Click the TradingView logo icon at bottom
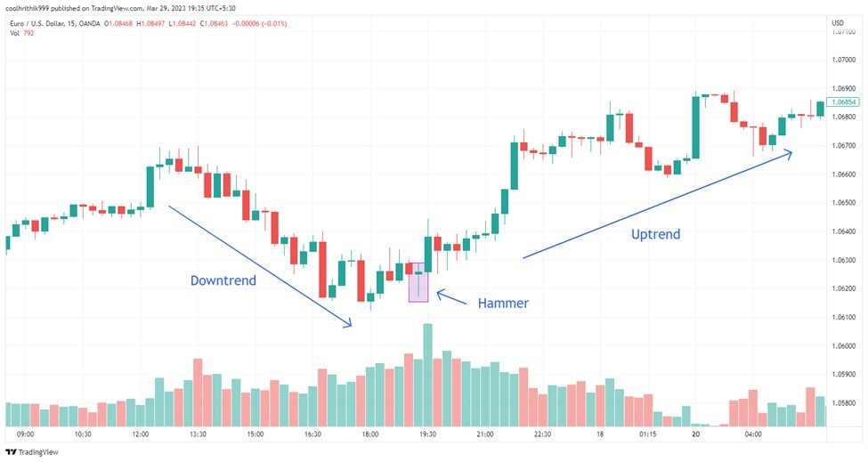Image resolution: width=868 pixels, height=462 pixels. tap(11, 452)
